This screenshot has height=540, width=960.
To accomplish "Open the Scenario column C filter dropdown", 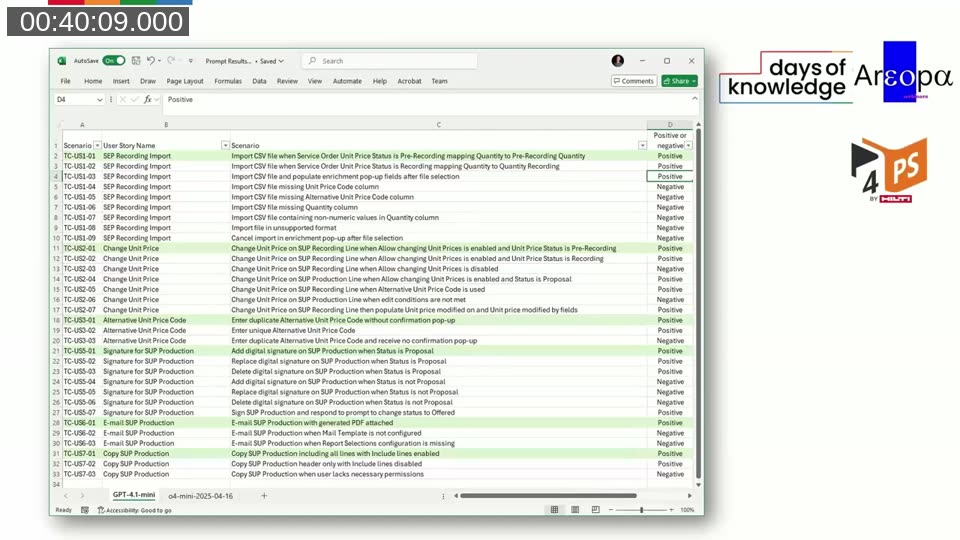I will (x=642, y=146).
